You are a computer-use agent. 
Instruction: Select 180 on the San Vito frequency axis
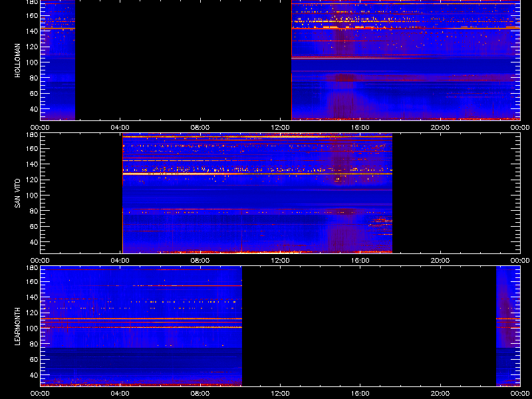click(x=33, y=134)
